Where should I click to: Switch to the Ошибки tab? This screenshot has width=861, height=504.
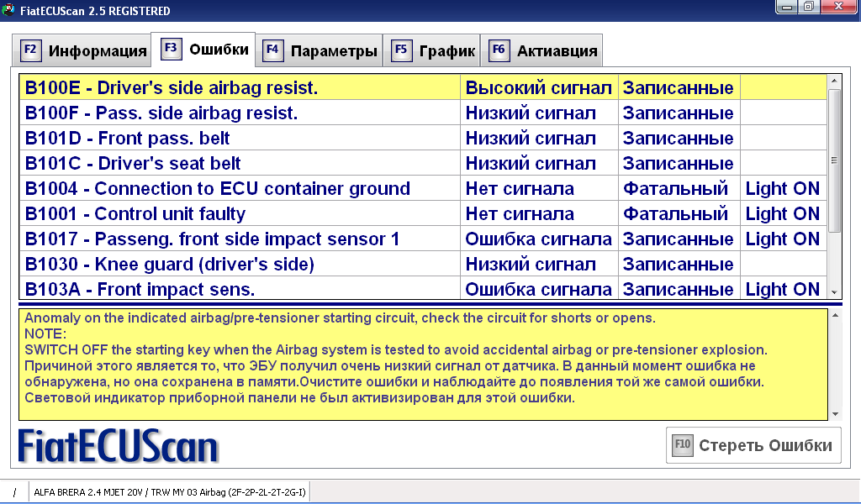coord(203,50)
